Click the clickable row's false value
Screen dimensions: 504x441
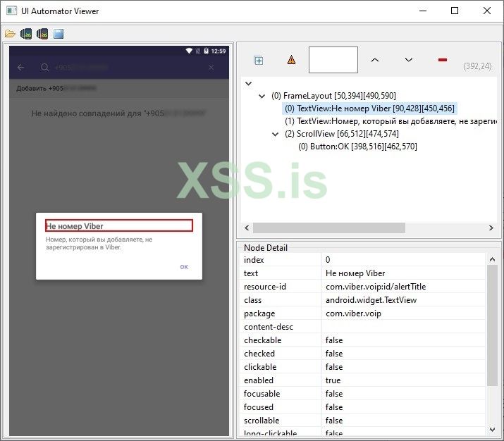[334, 367]
